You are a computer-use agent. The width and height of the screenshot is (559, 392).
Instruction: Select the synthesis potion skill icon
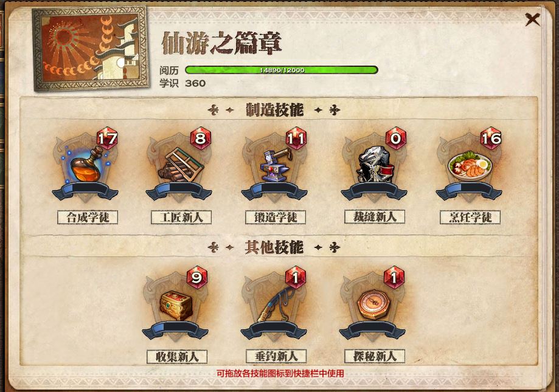click(86, 165)
